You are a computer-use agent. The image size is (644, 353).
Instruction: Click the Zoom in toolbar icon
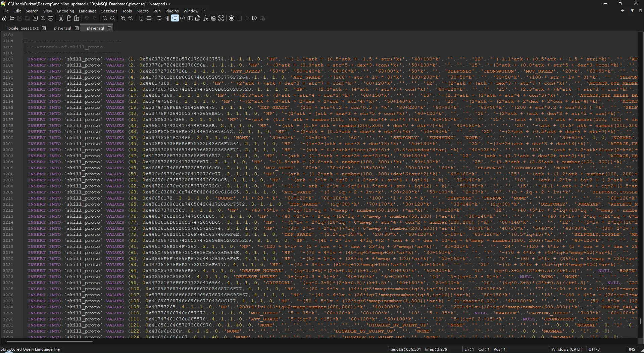click(123, 18)
